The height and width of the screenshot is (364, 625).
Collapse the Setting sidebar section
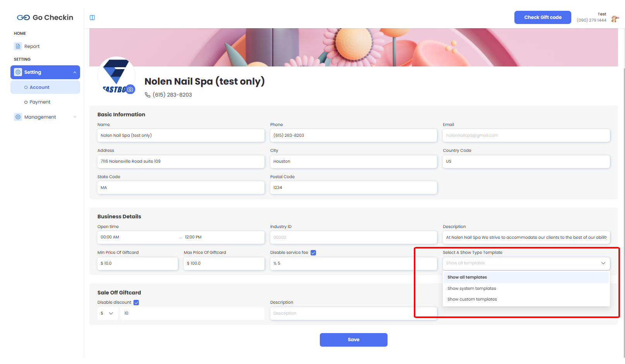click(75, 72)
